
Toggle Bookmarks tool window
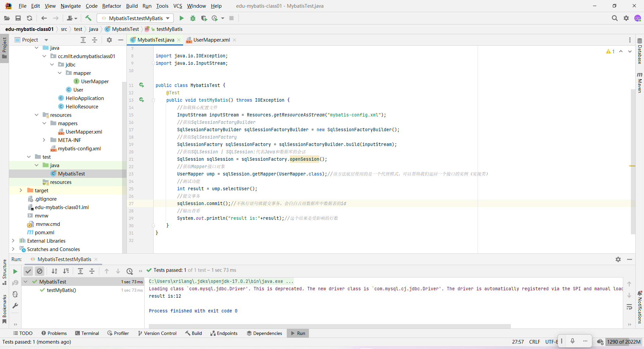pos(4,309)
